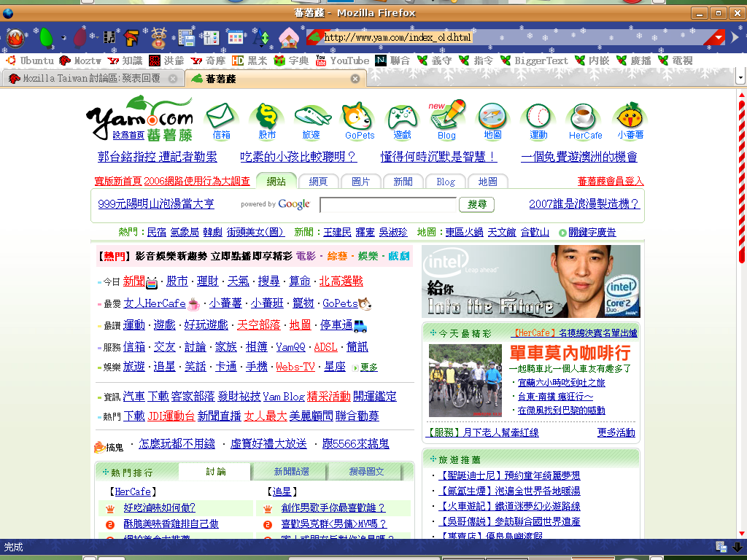Screen dimensions: 747x560
Task: Click the 小蕃薯 chick mascot icon
Action: [630, 117]
